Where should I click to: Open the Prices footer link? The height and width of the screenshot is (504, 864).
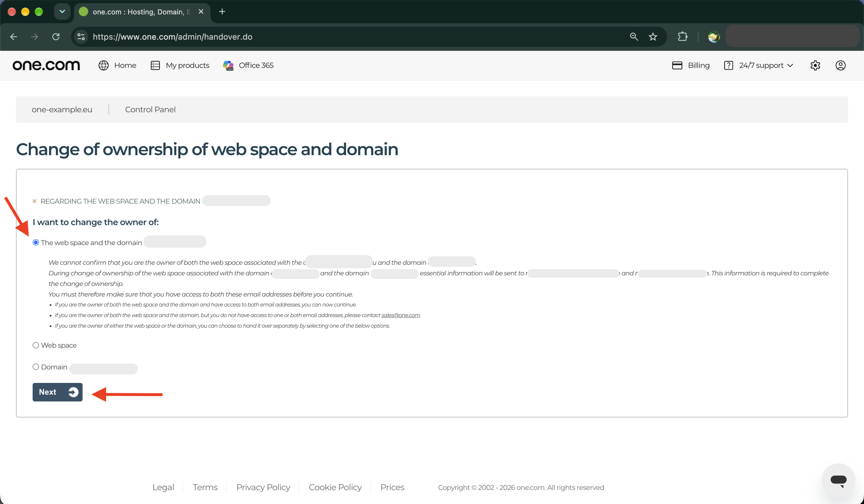click(392, 487)
